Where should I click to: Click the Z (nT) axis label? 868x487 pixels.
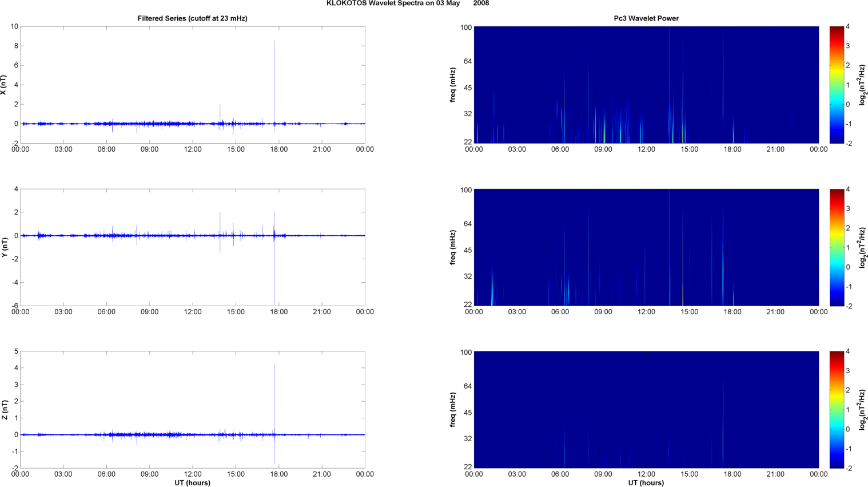click(x=3, y=410)
